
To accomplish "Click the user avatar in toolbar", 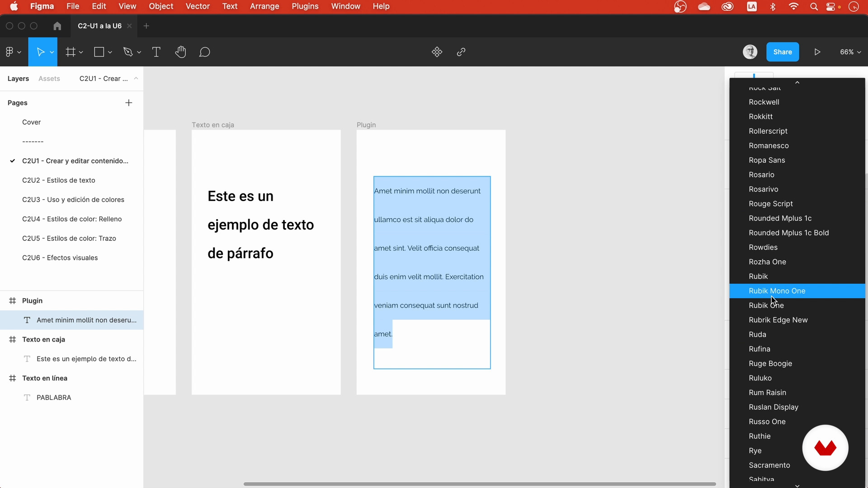I will 750,52.
